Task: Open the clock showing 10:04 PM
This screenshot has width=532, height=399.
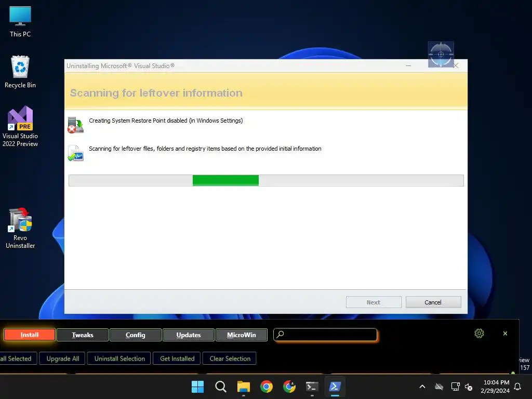Action: (495, 387)
